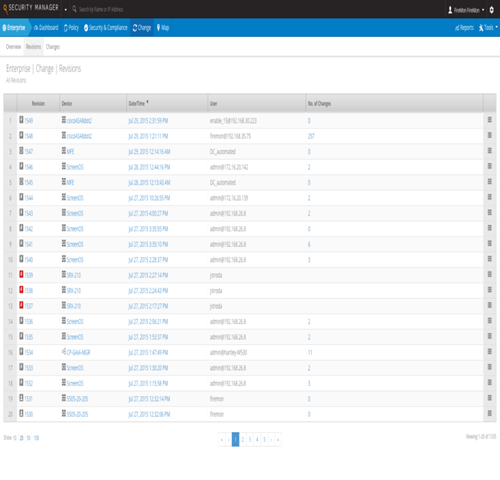This screenshot has height=480, width=500.
Task: Open Jul 27, 2015 10:26:55 PM timestamp link
Action: 149,198
